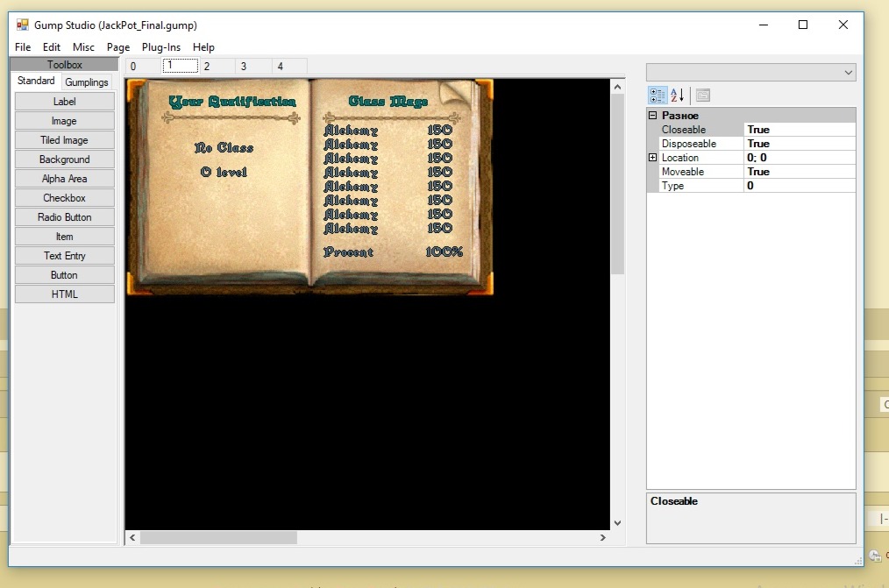
Task: Click the Gump Studio app icon in title bar
Action: coord(23,25)
